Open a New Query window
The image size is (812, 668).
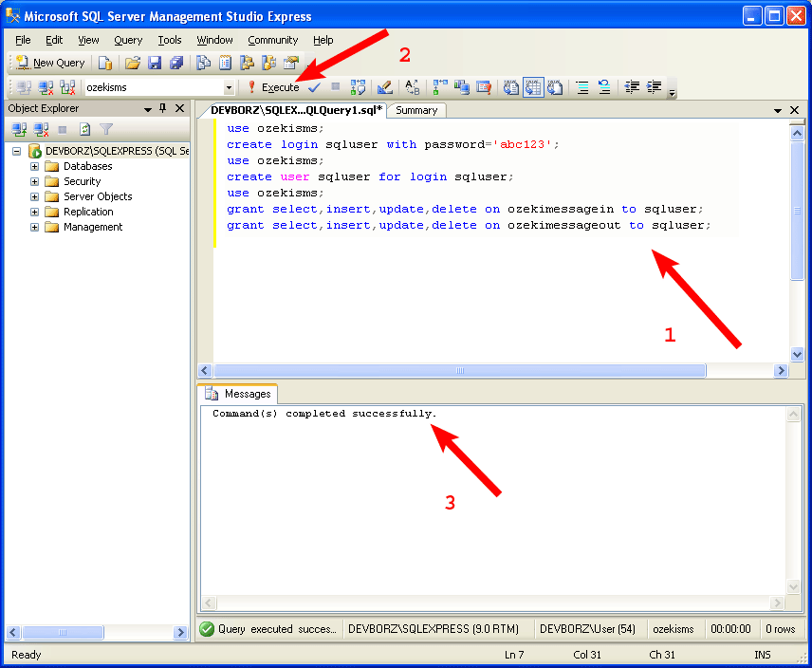[x=49, y=63]
